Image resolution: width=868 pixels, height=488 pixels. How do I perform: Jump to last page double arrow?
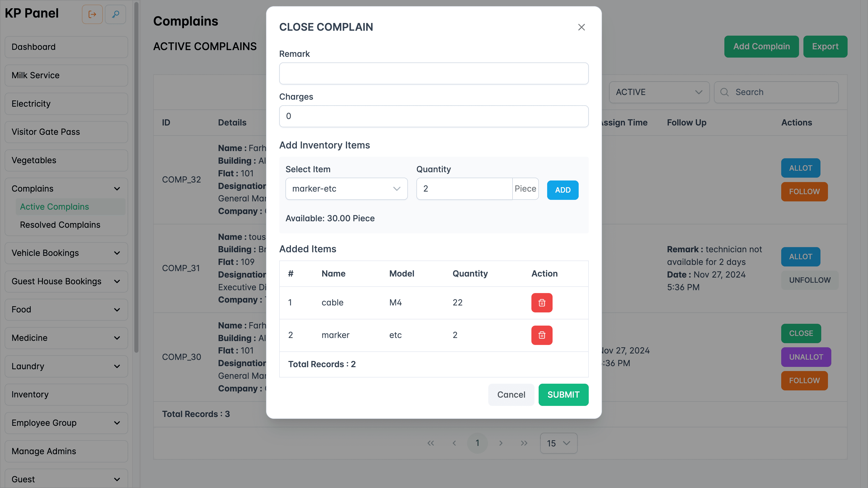coord(524,443)
